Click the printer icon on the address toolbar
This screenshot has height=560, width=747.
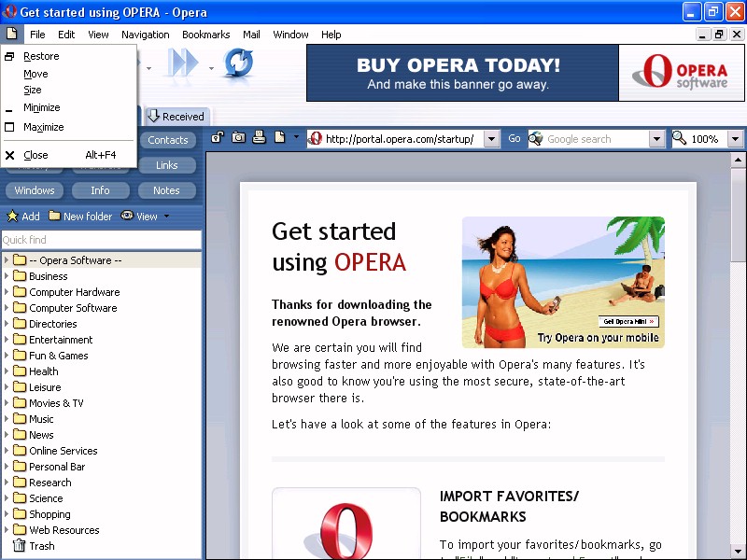(x=259, y=137)
